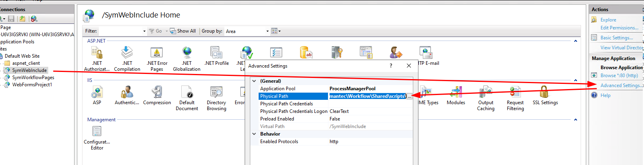Click the Explore action link

coord(608,20)
